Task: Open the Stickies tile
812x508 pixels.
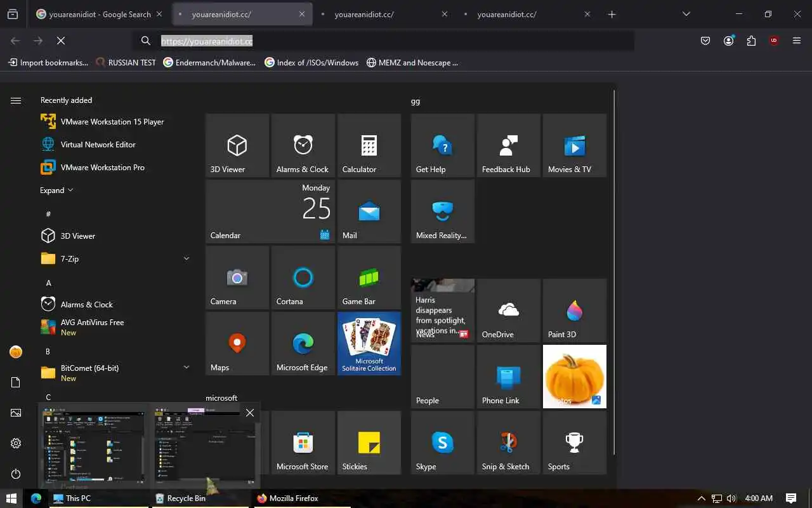Action: pos(369,443)
